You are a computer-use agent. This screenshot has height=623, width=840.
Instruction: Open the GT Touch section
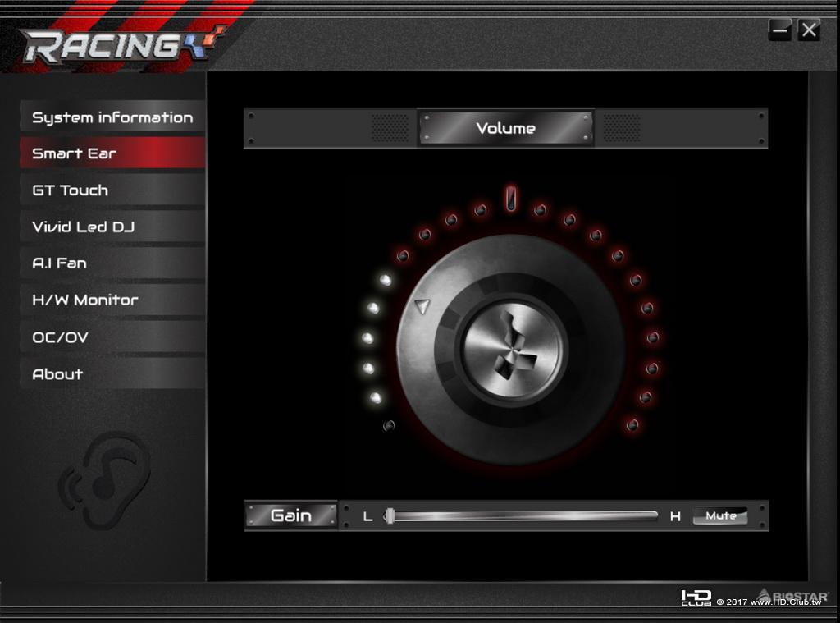(112, 190)
